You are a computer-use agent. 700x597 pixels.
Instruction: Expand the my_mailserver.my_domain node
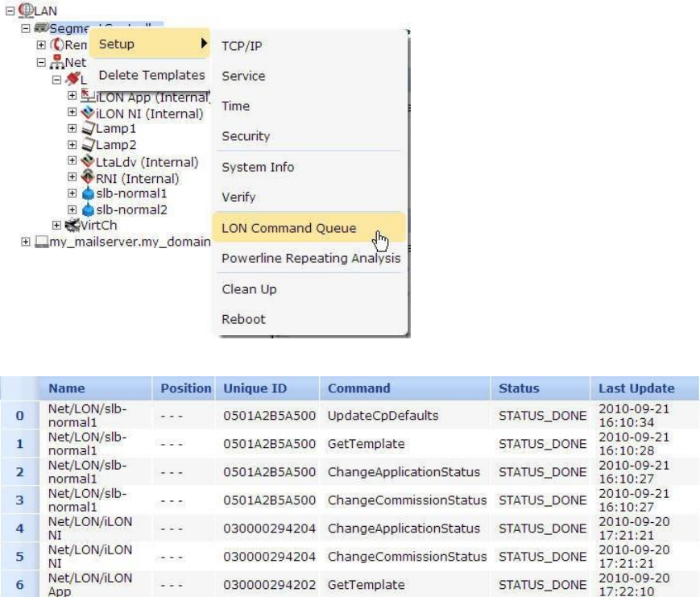point(26,242)
